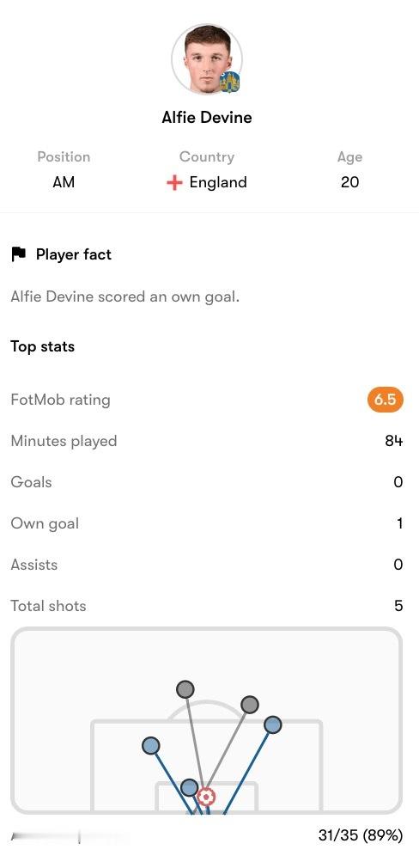419x868 pixels.
Task: Click the Own goal stat row
Action: [207, 523]
